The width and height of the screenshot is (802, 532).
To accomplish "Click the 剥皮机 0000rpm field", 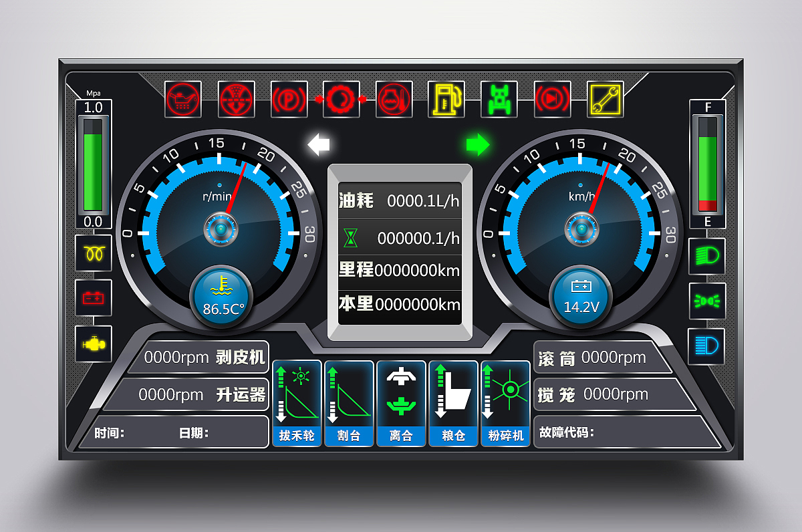I will point(198,357).
